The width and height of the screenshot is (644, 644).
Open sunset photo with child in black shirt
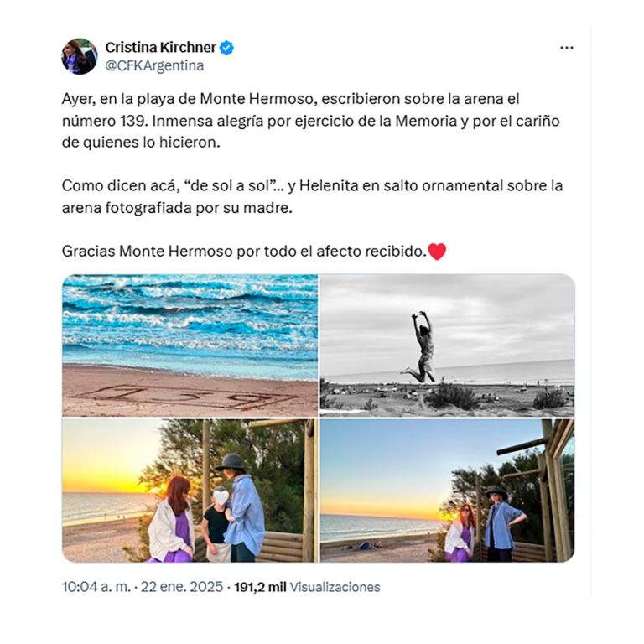pyautogui.click(x=190, y=491)
